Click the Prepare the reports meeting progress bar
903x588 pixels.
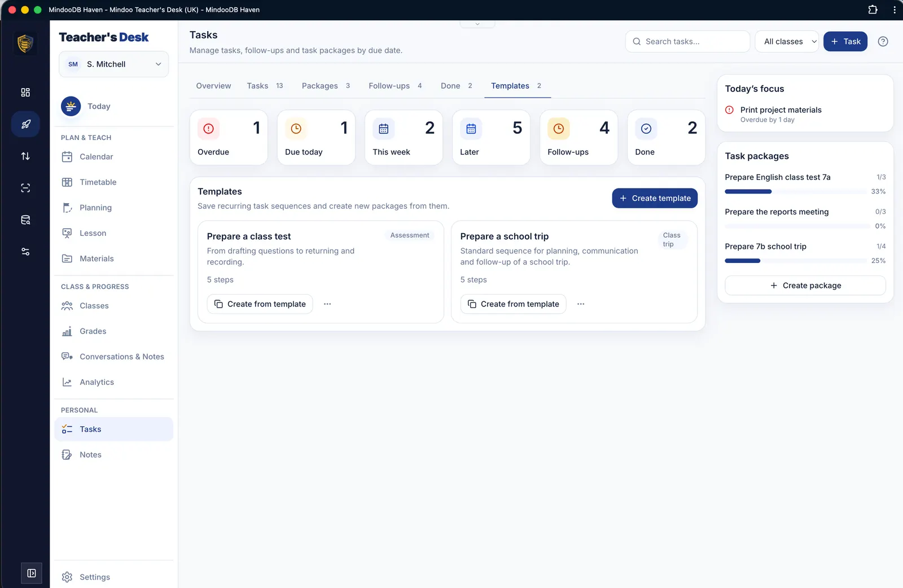click(797, 226)
